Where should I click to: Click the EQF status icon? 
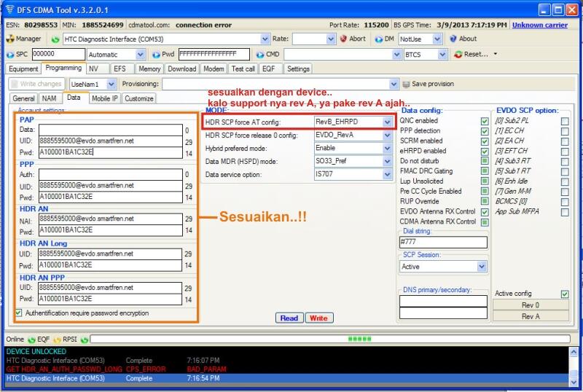[57, 340]
